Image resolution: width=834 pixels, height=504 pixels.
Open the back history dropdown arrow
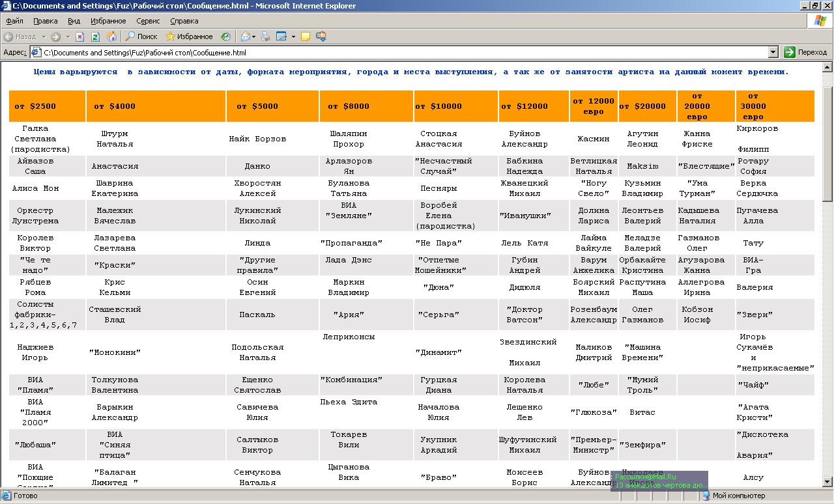[44, 36]
